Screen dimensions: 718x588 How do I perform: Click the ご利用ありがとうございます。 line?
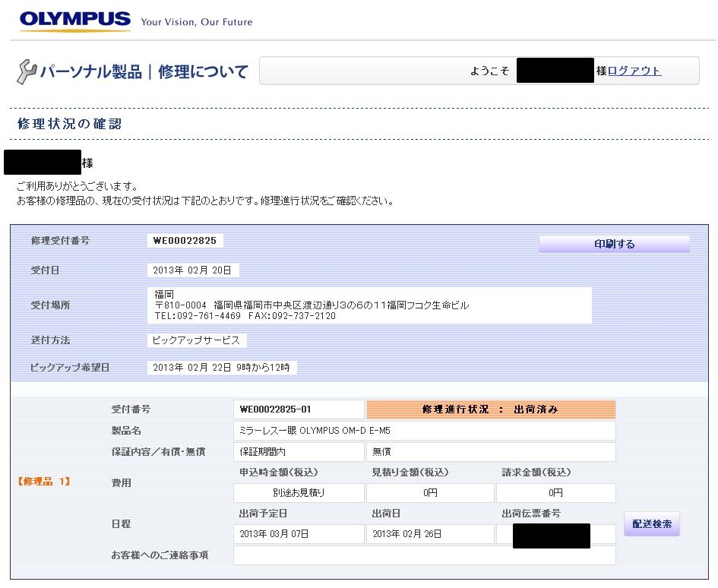click(77, 186)
